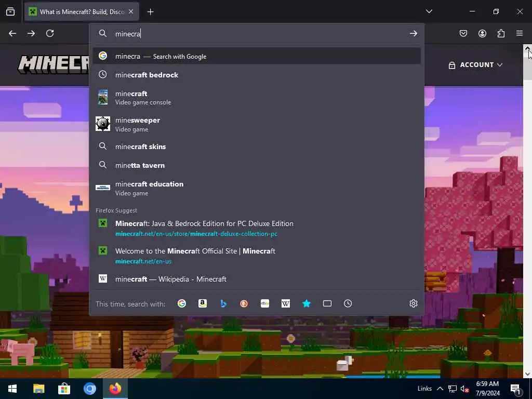Open 'minecraft — Wikipedia' result
Viewport: 532px width, 399px height.
[x=257, y=279]
